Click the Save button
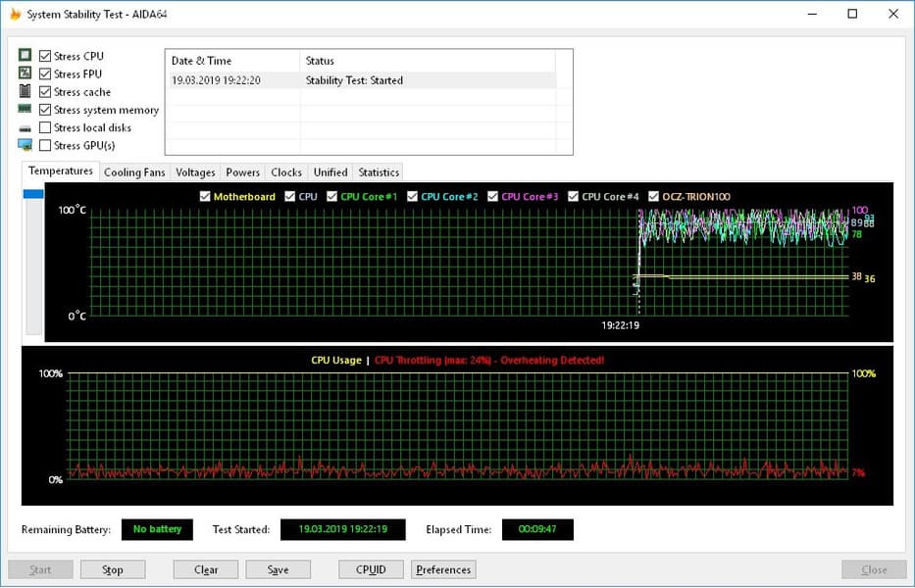 point(278,569)
